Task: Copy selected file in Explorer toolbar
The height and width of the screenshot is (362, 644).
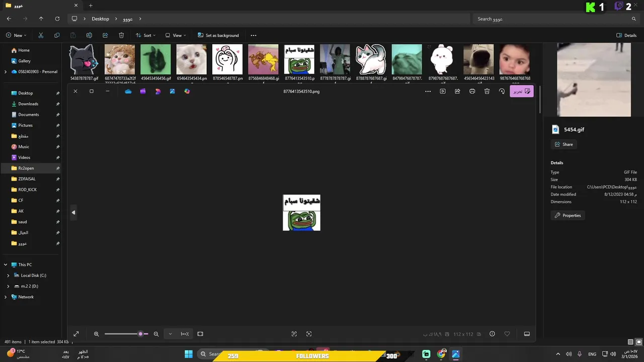Action: [57, 35]
